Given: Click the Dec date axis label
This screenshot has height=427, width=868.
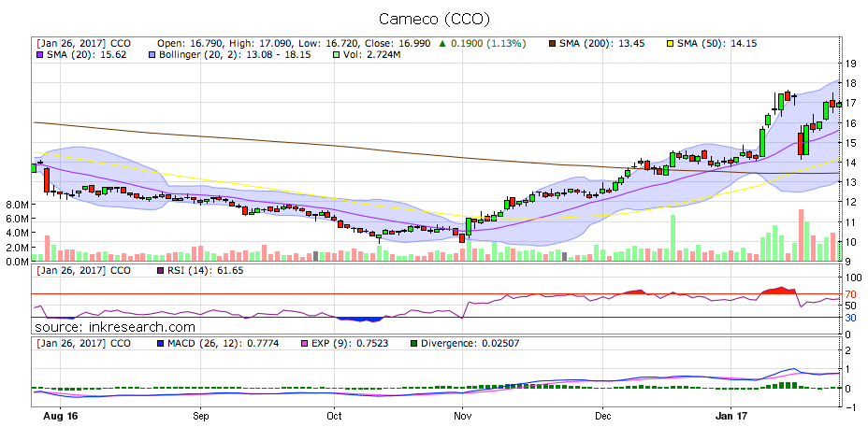Looking at the screenshot, I should 603,417.
